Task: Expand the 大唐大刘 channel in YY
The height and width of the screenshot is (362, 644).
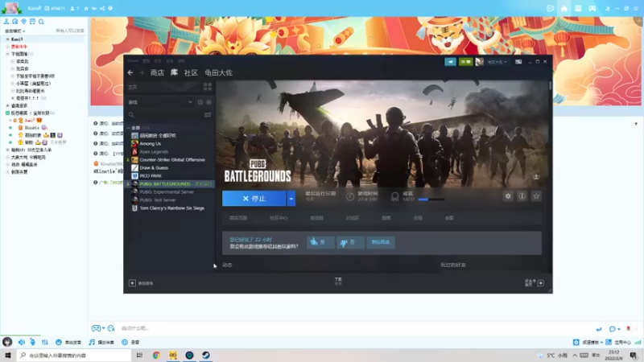Action: tap(7, 157)
